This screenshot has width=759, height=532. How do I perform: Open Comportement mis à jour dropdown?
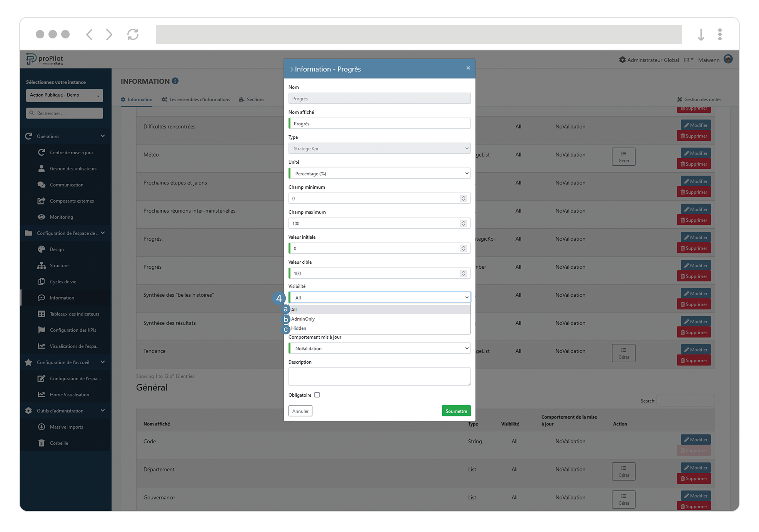point(379,348)
